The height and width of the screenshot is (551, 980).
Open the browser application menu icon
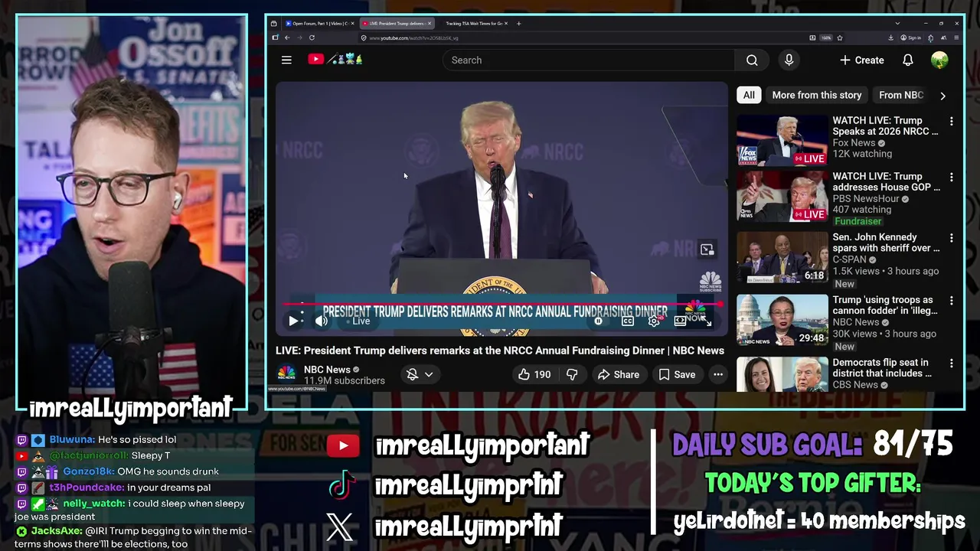tap(956, 38)
